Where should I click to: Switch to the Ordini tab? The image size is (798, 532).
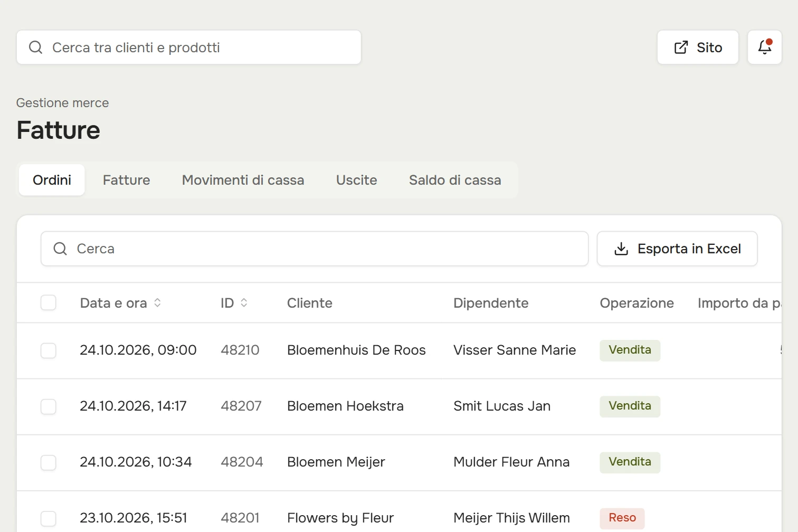pos(52,180)
